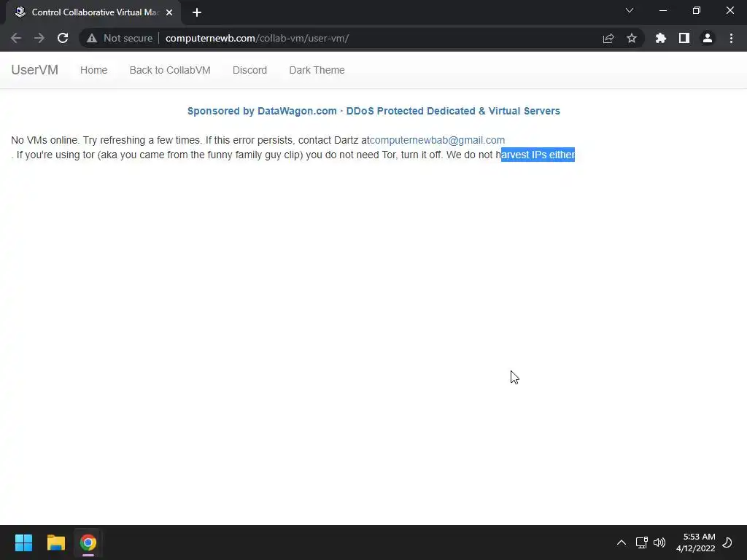
Task: Close the Control Collaborative Virtual Machines tab
Action: click(x=169, y=12)
